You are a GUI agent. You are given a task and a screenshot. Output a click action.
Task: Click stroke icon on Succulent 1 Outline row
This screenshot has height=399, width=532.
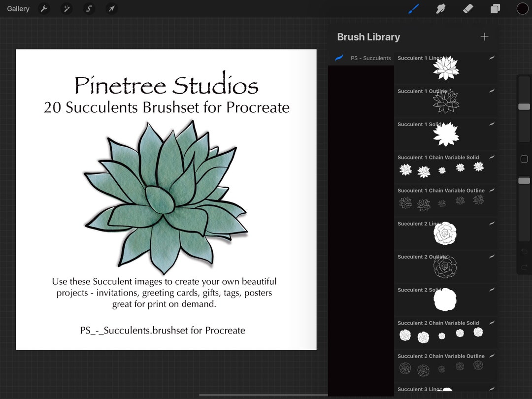pyautogui.click(x=492, y=91)
